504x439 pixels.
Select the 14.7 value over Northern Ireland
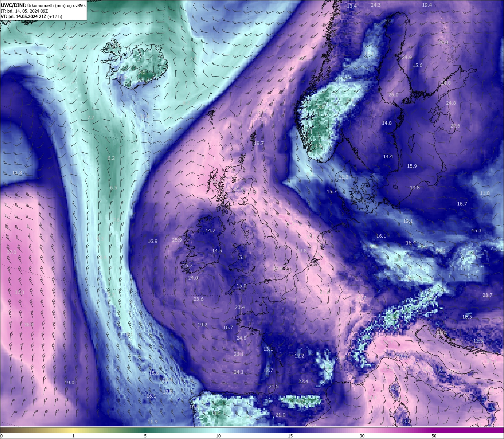pyautogui.click(x=210, y=231)
